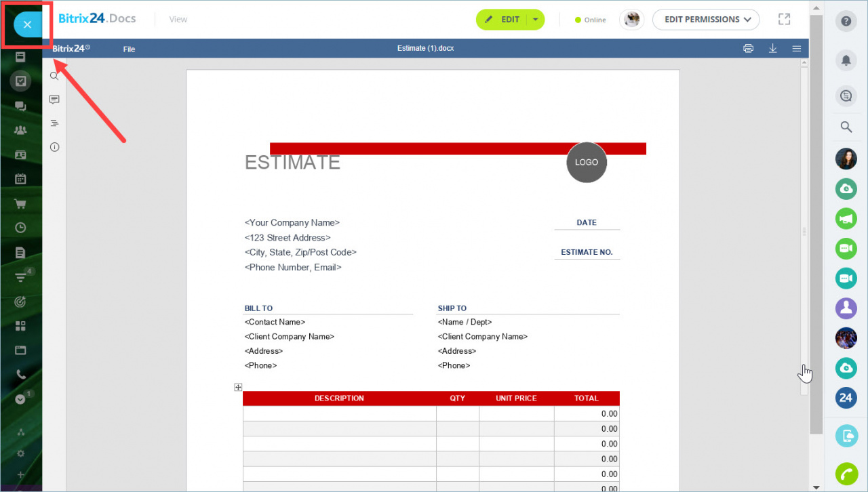Image resolution: width=868 pixels, height=492 pixels.
Task: Open the sitemap icon in left sidebar
Action: coord(20,432)
